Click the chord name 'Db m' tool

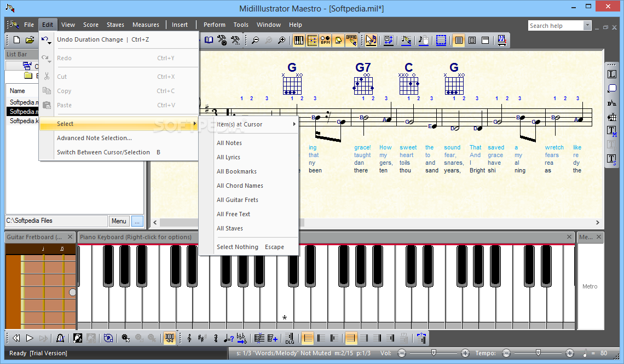pyautogui.click(x=611, y=103)
